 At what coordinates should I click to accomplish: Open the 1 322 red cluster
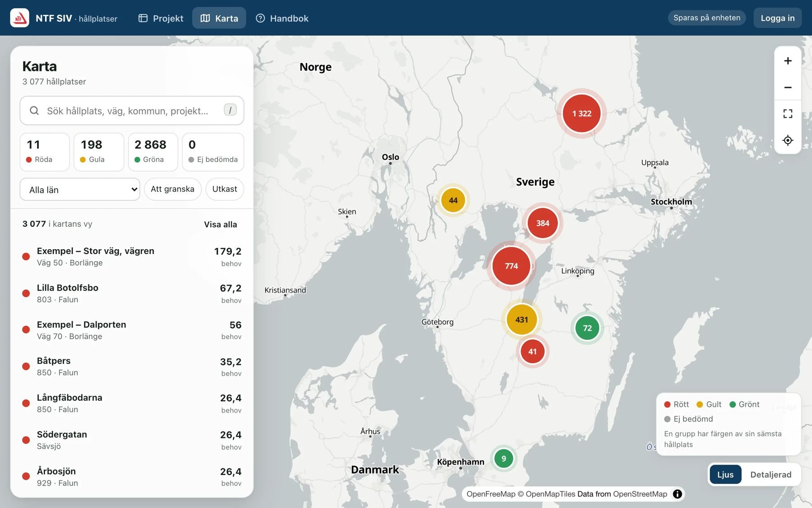[x=581, y=113]
